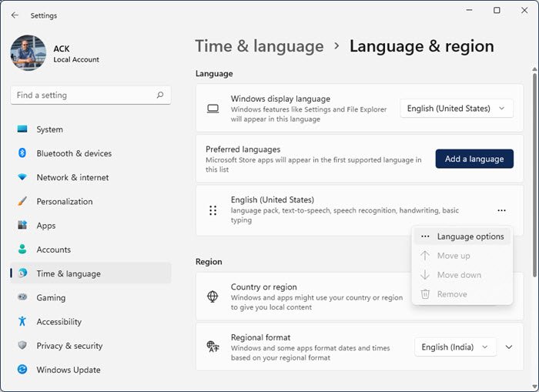
Task: Open Personalization brush icon
Action: tap(22, 202)
